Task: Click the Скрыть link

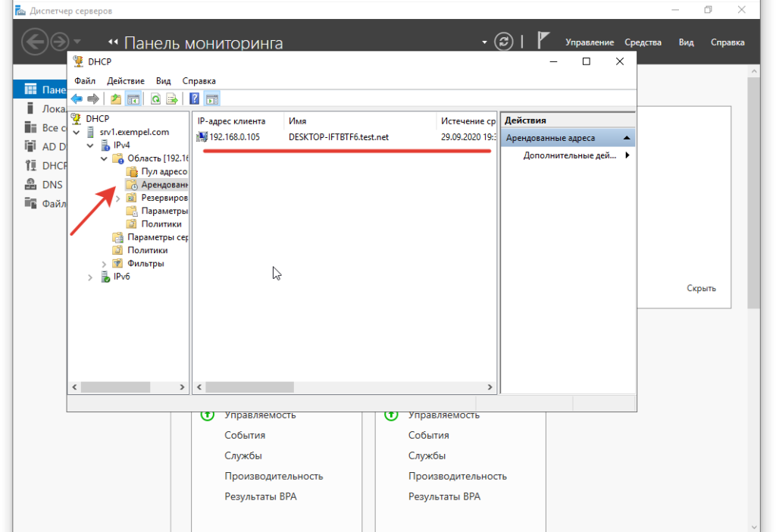Action: (701, 288)
